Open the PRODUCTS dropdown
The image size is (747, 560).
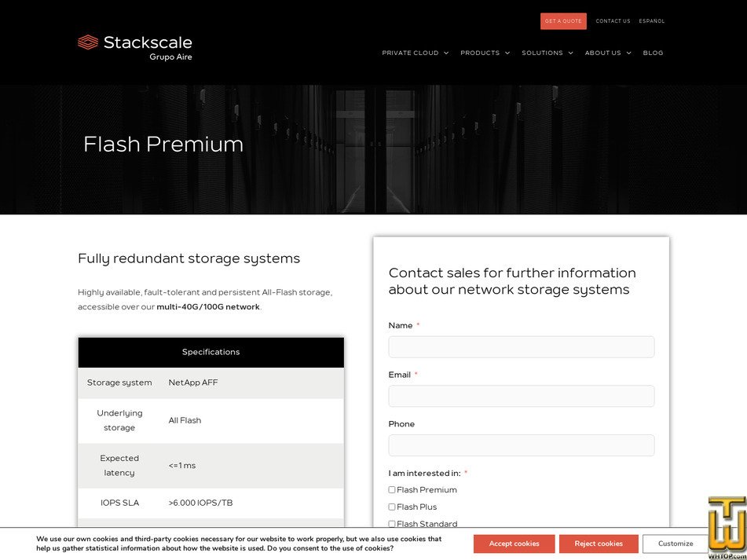pyautogui.click(x=485, y=53)
